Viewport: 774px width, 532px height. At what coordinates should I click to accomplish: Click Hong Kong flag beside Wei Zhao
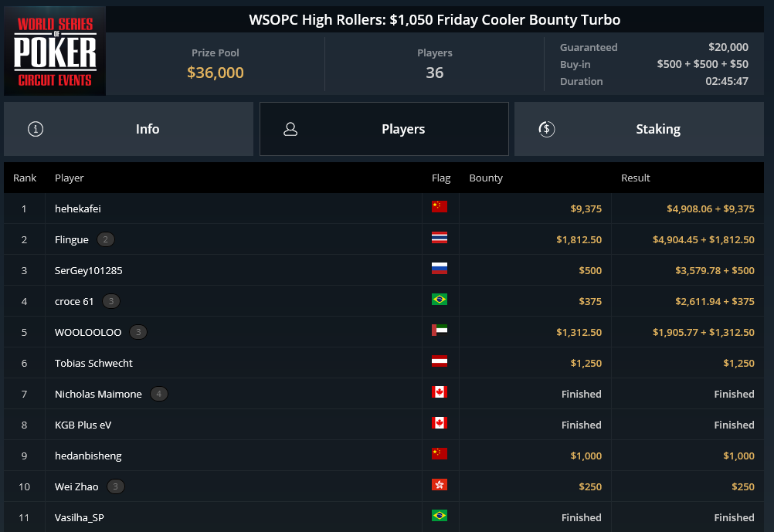point(440,485)
